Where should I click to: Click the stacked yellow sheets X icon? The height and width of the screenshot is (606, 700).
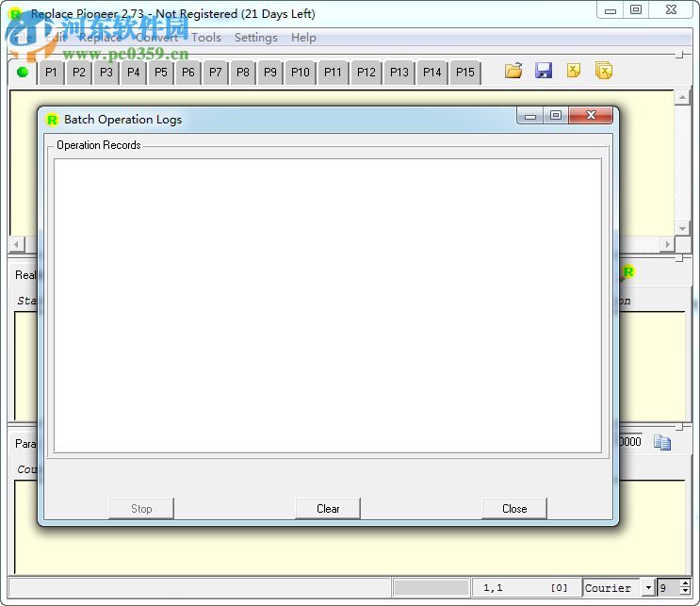[604, 71]
